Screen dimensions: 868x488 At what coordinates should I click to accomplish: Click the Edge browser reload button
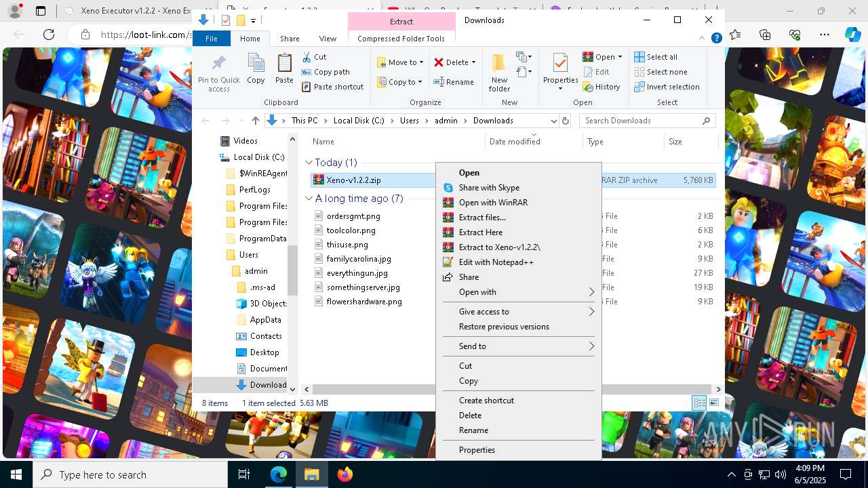49,35
